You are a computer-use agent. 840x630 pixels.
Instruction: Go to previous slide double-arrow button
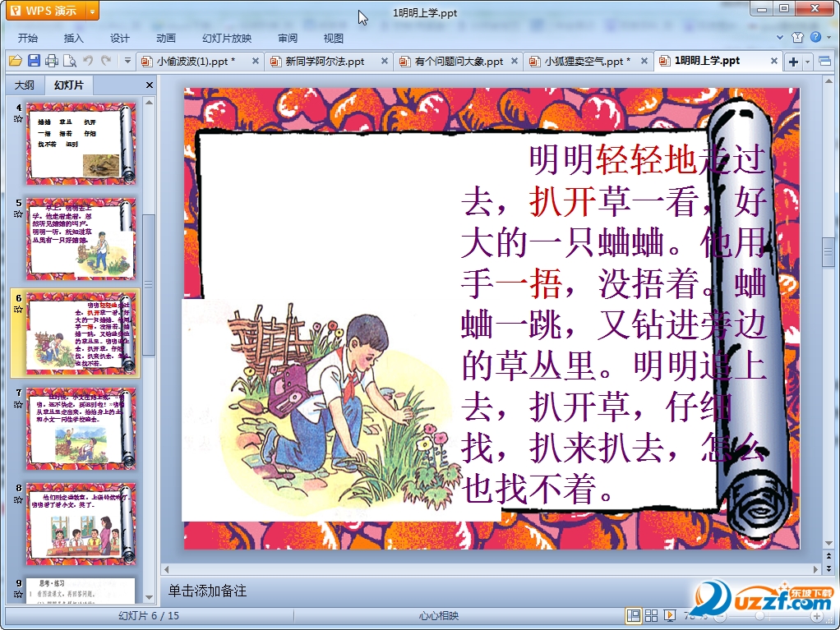click(x=828, y=557)
